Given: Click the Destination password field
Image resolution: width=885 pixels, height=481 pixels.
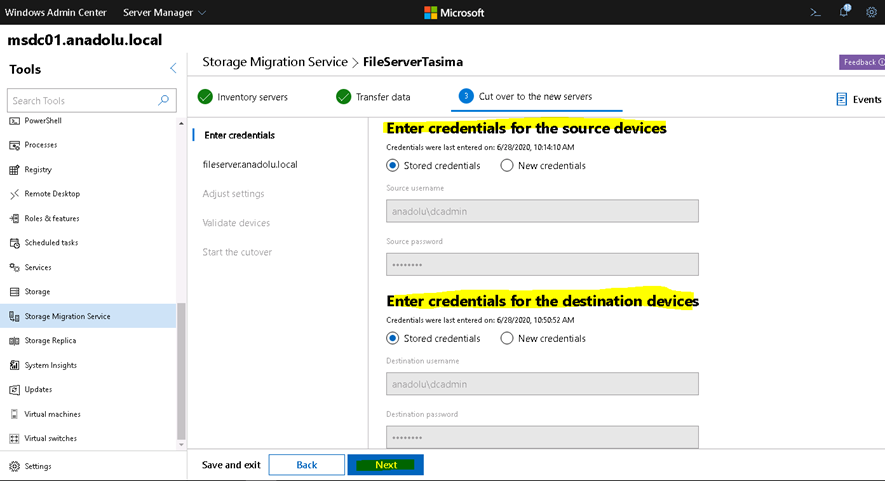Looking at the screenshot, I should point(542,437).
